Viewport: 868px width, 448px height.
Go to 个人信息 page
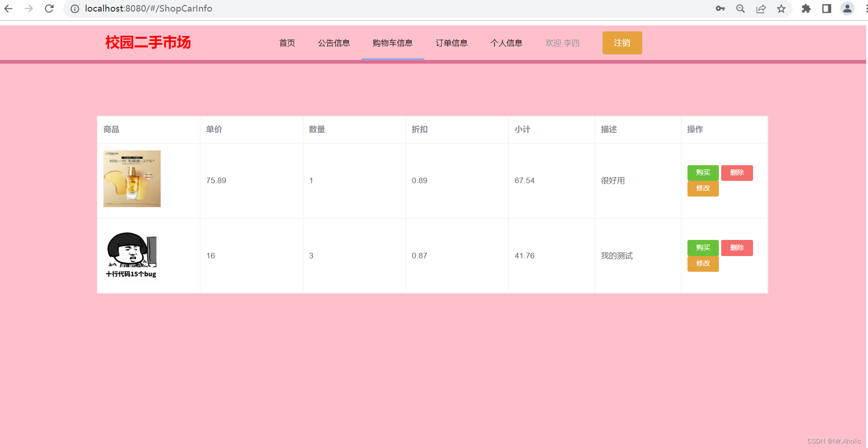click(506, 43)
